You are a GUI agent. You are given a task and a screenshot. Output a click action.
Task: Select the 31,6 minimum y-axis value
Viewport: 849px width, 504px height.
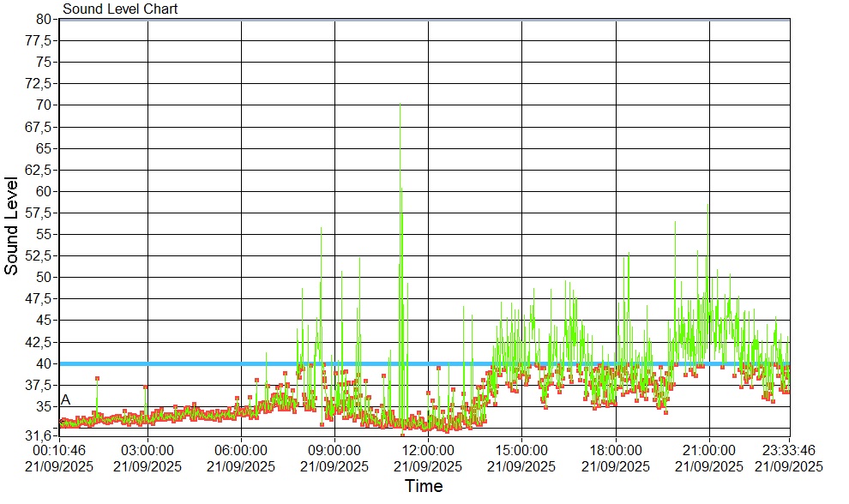click(x=39, y=435)
